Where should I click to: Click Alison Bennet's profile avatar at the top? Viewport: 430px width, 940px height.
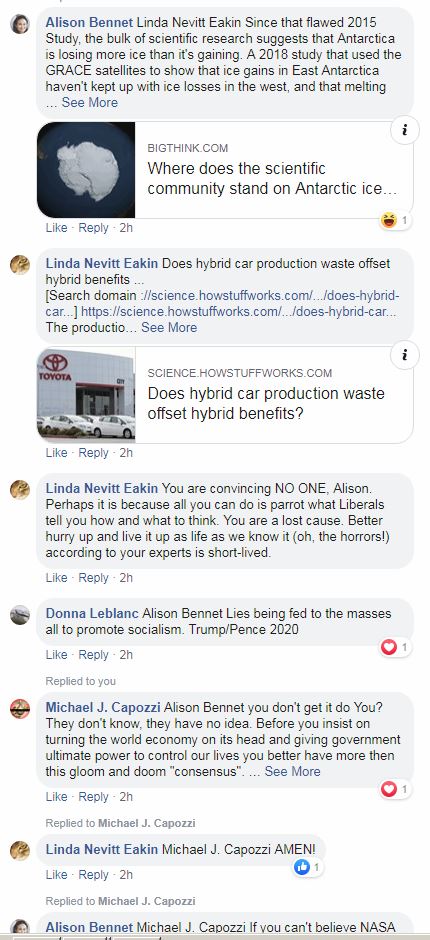[x=20, y=24]
